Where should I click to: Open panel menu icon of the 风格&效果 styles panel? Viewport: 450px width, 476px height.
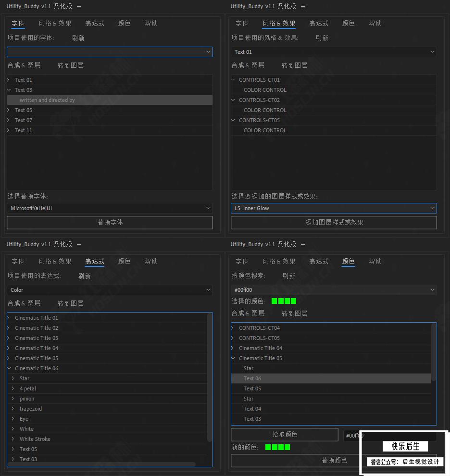[303, 6]
